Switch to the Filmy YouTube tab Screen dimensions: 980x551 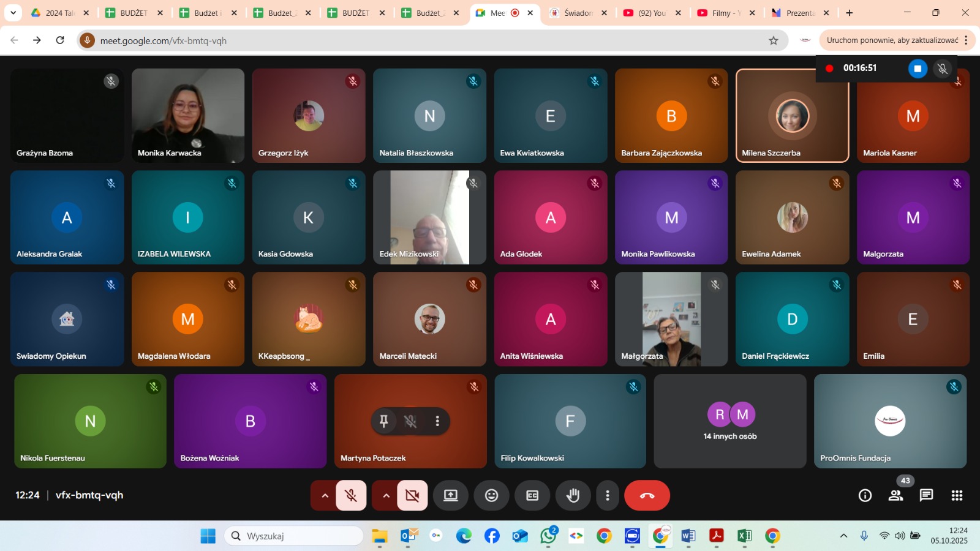coord(721,13)
